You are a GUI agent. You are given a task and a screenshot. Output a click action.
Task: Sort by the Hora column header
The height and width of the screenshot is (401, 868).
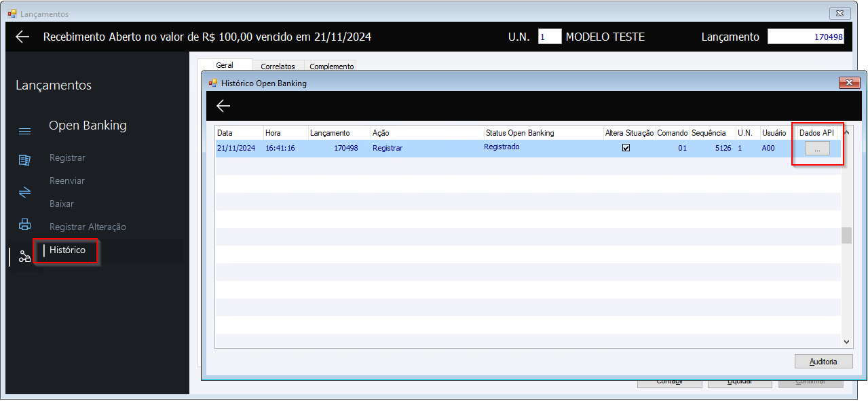(x=286, y=133)
